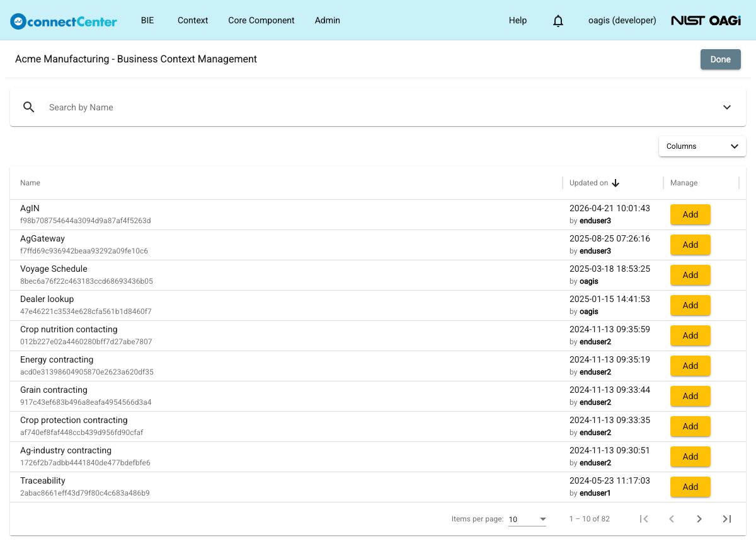756x546 pixels.
Task: Open the Help menu
Action: pos(518,20)
